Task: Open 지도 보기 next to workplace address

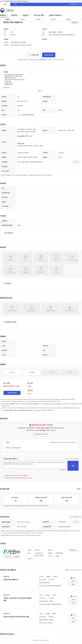Action: (x=76, y=162)
